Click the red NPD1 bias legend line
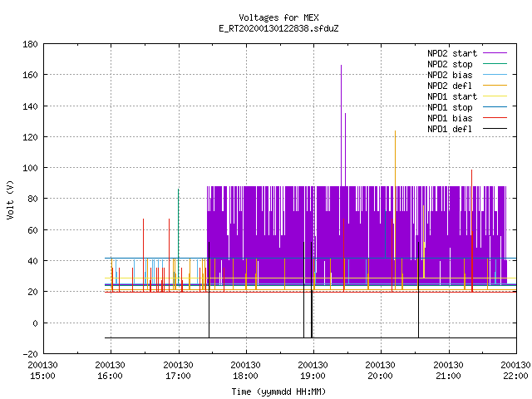Viewport: 532px width, 399px height. click(495, 118)
